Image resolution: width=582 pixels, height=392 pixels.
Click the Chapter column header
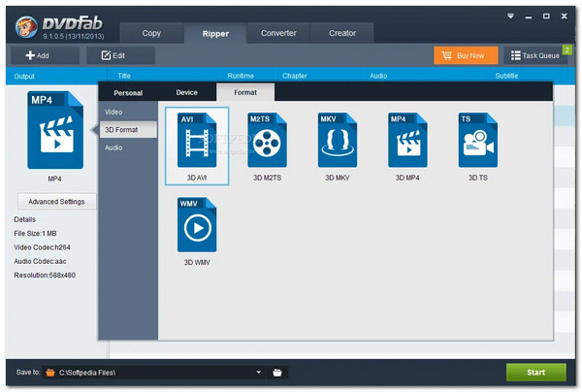[x=294, y=76]
